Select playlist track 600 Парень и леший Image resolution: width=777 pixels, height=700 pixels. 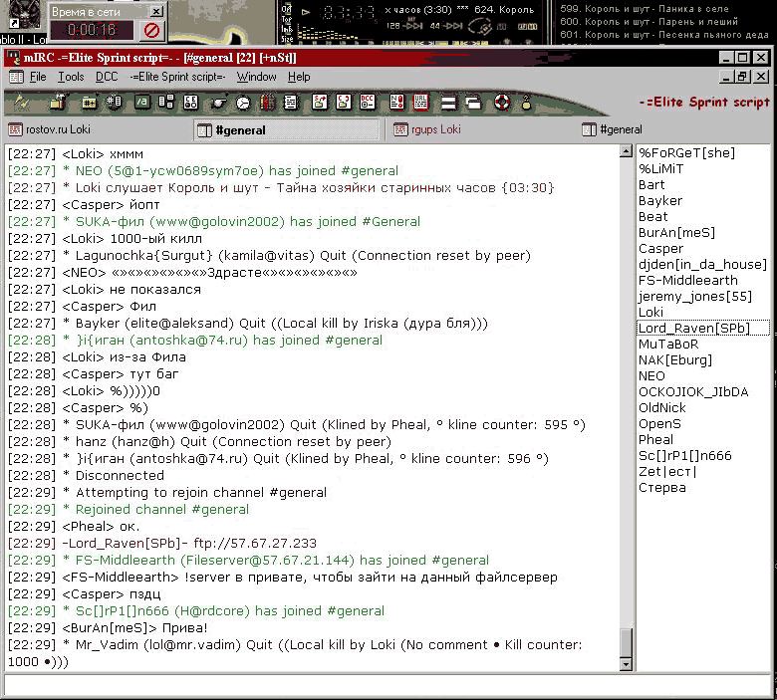click(649, 22)
